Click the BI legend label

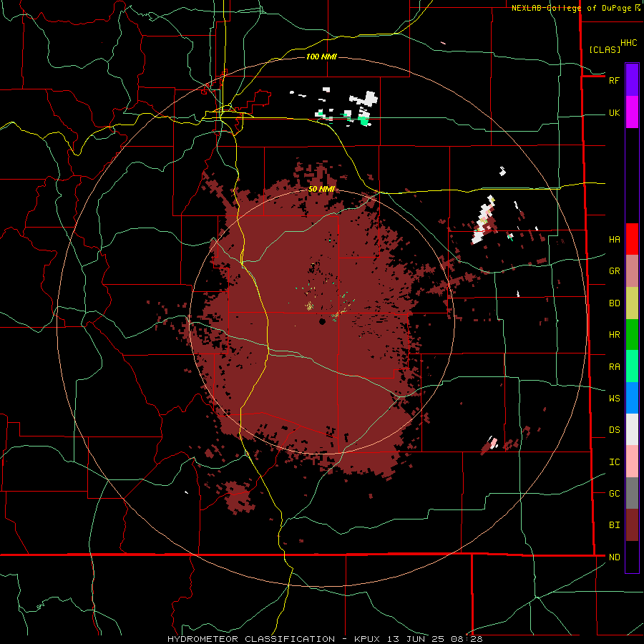(x=614, y=525)
